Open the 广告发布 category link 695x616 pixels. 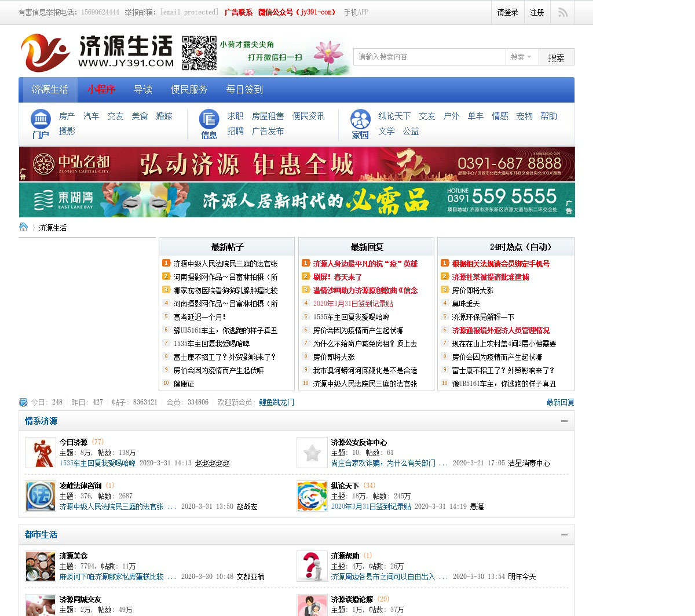tap(268, 131)
